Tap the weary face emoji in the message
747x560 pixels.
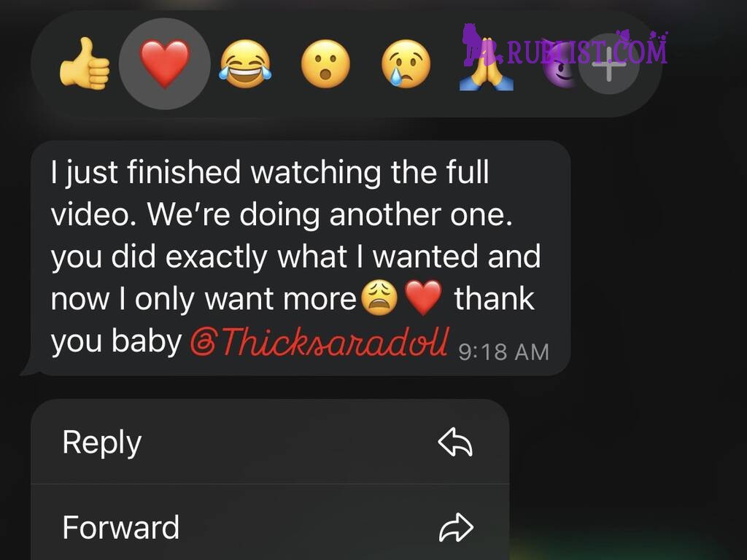coord(379,298)
